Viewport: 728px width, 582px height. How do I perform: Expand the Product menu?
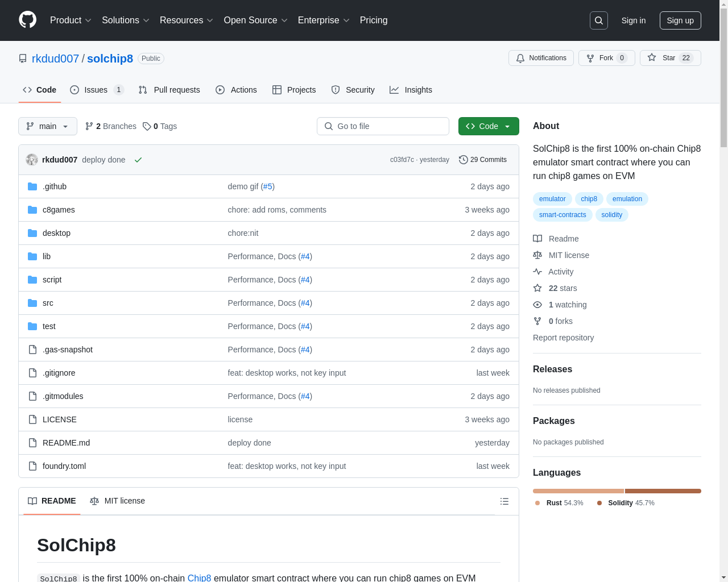[71, 20]
